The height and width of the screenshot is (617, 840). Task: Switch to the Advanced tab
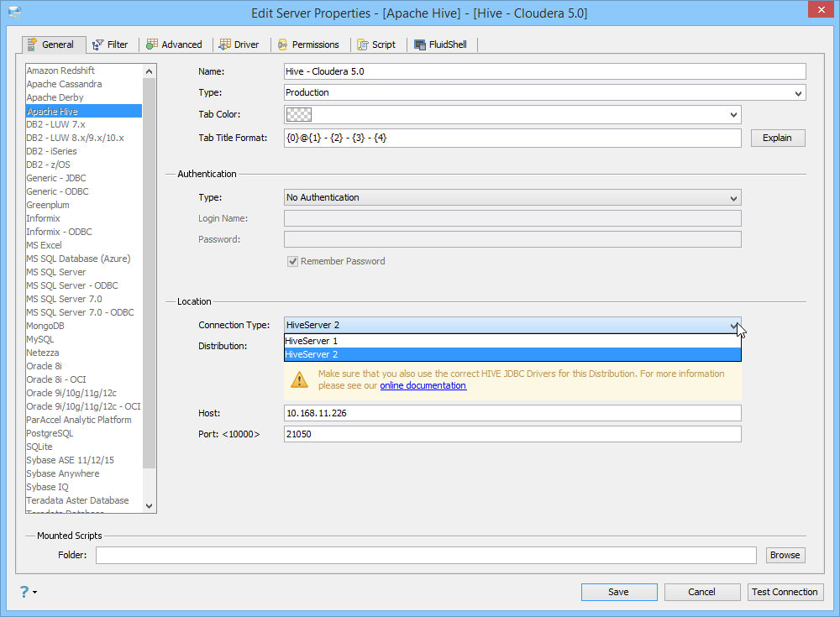pos(175,45)
